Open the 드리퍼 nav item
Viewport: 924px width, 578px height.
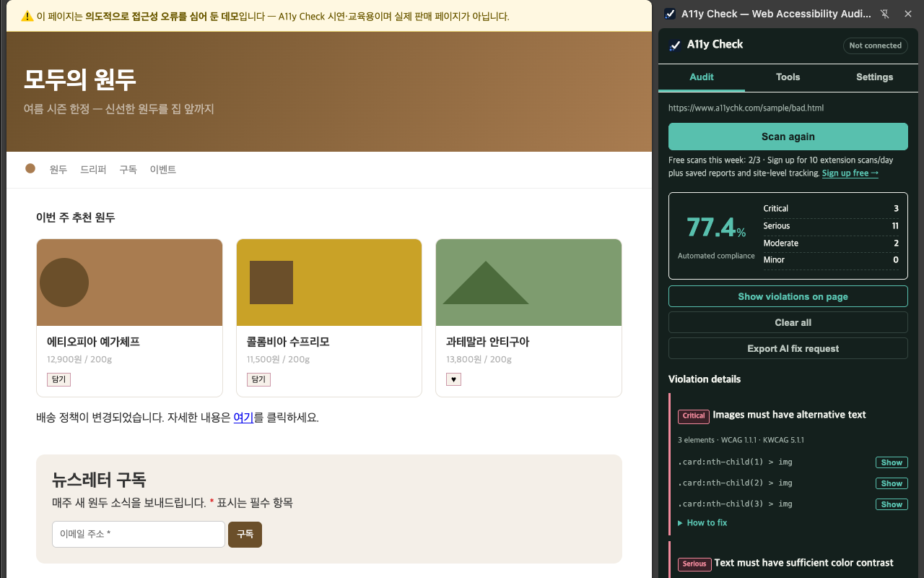click(93, 170)
